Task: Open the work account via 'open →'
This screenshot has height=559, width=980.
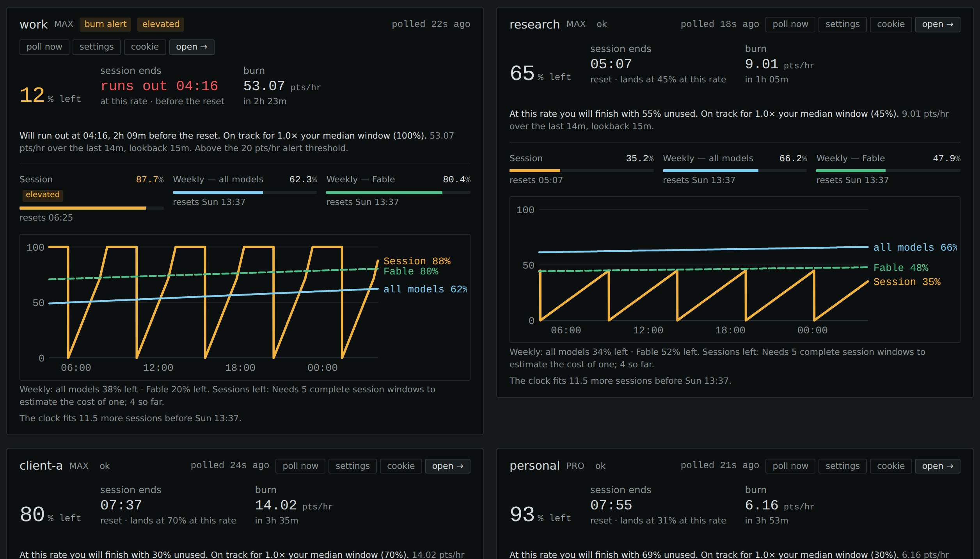Action: 192,47
